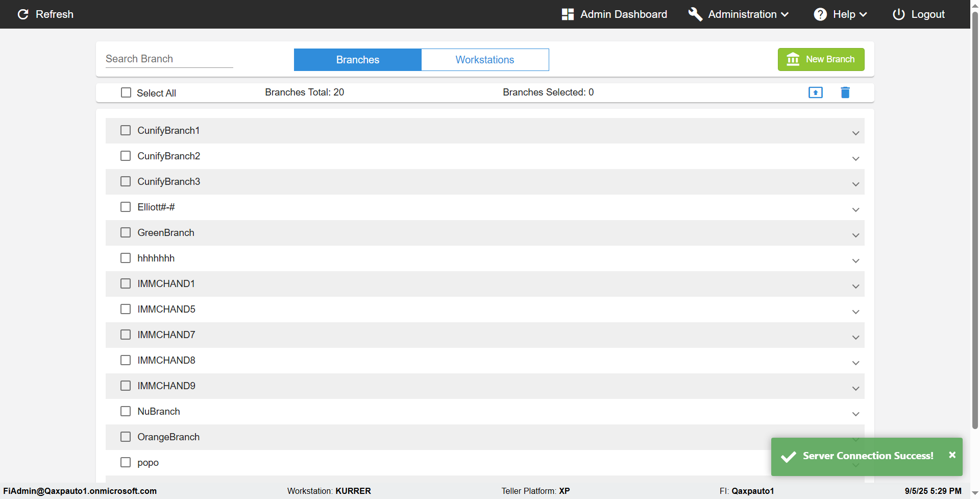Expand the CunifyBranch1 row chevron
This screenshot has height=499, width=980.
[x=856, y=133]
